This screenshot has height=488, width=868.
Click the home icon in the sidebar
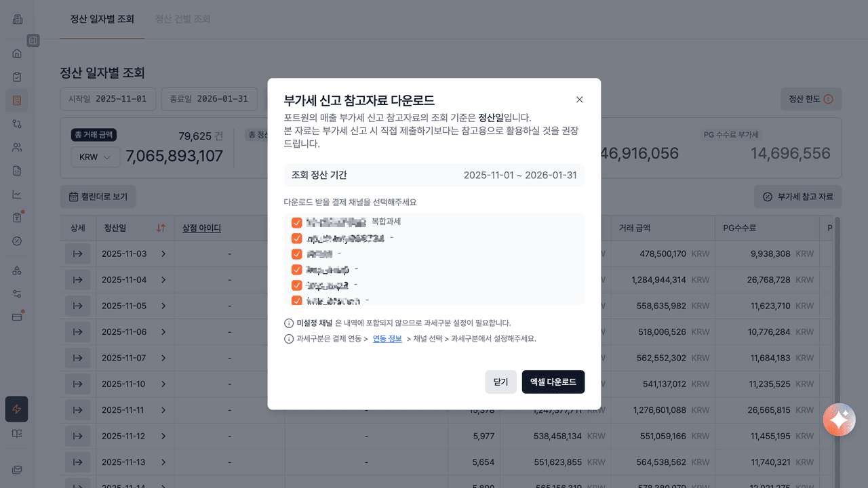click(x=17, y=54)
